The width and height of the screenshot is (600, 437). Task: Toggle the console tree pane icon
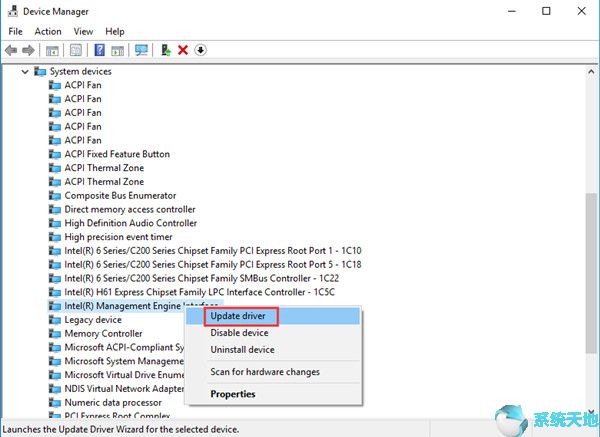(52, 50)
